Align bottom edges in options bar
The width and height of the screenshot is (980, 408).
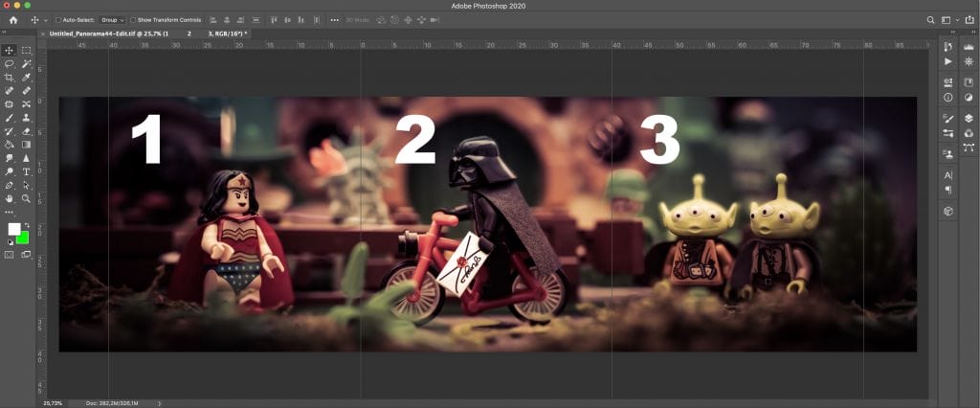coord(301,20)
